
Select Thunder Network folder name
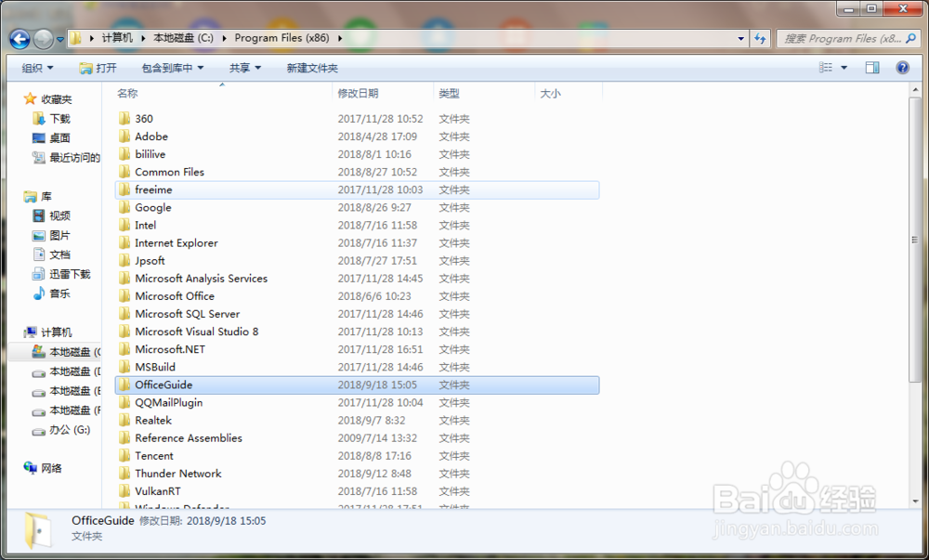click(177, 474)
